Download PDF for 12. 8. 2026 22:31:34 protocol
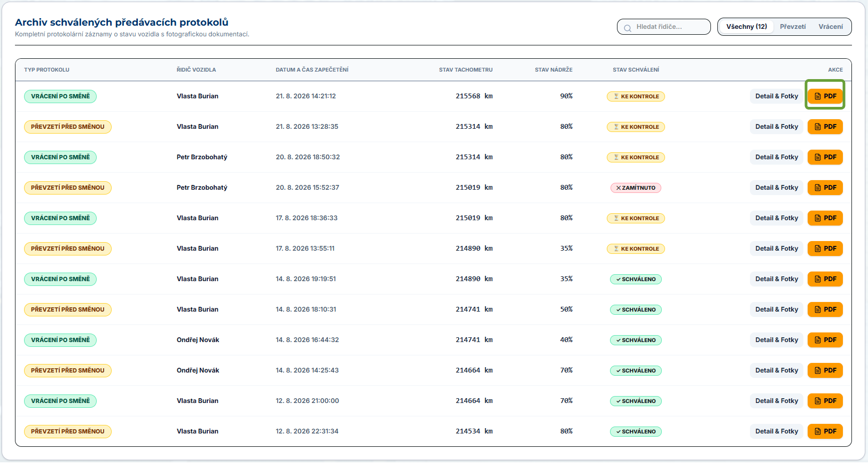Screen dimensions: 868x465 [x=825, y=431]
